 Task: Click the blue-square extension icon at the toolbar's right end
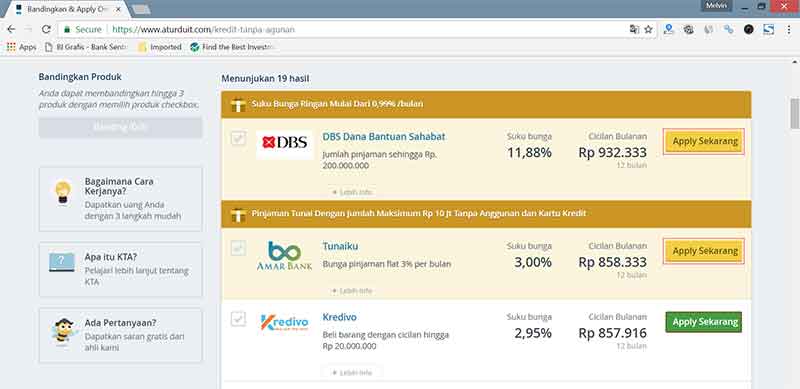coord(768,30)
